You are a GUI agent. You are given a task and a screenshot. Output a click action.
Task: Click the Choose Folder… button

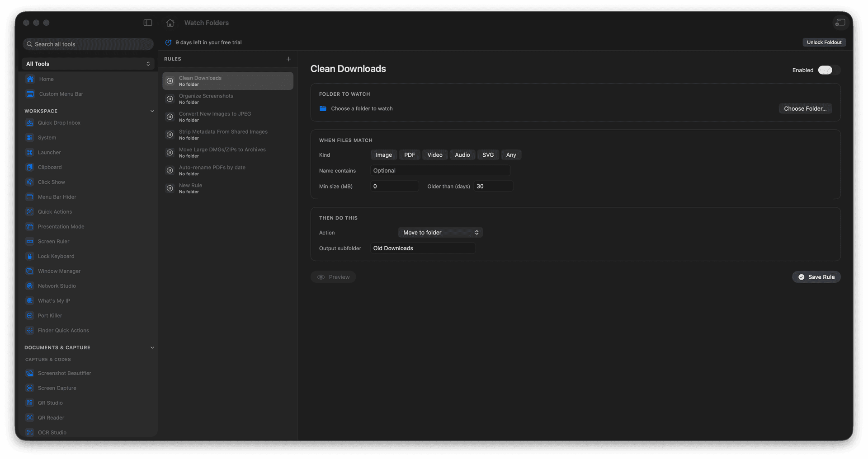click(x=805, y=109)
